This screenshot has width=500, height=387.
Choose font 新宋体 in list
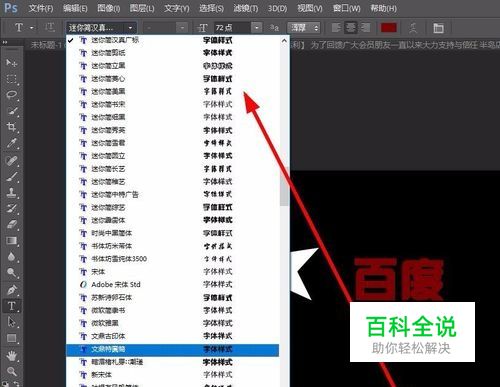[173, 375]
